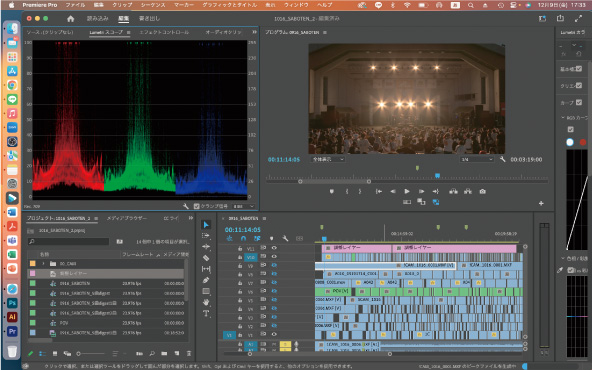The height and width of the screenshot is (370, 592).
Task: Toggle lock on track V11
Action: [240, 248]
